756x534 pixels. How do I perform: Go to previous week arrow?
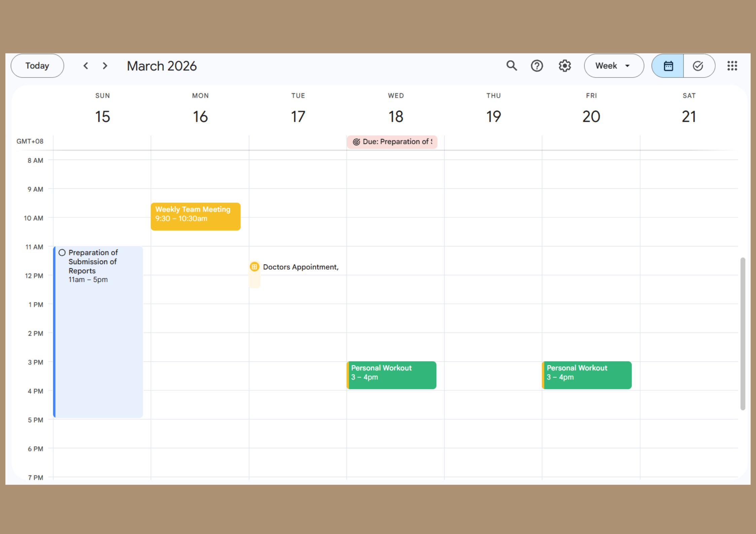86,66
